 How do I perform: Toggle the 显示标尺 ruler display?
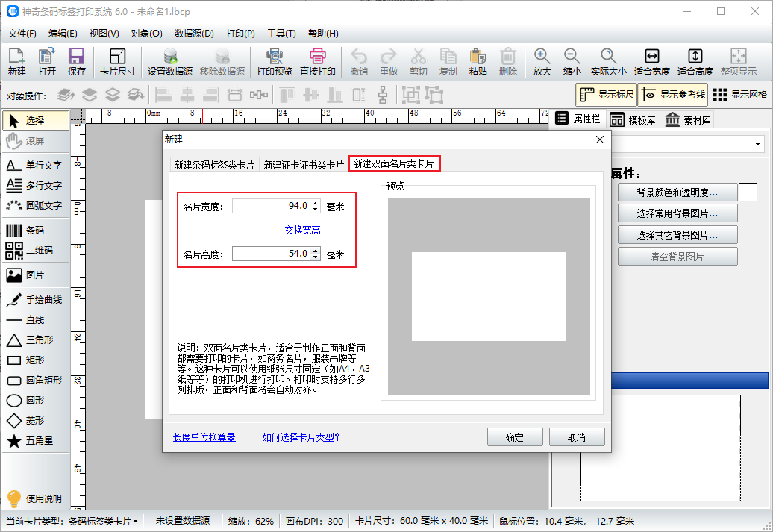pos(606,95)
